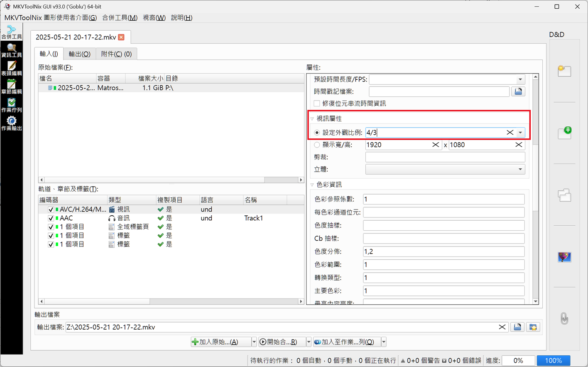Click the 0+0 個錯誤 error indicator
This screenshot has height=367, width=588.
tap(461, 360)
